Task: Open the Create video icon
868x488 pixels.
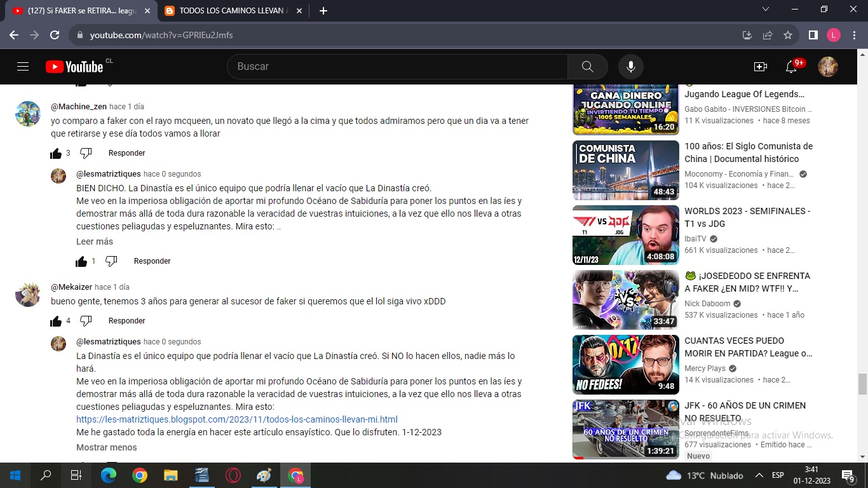Action: pyautogui.click(x=761, y=67)
